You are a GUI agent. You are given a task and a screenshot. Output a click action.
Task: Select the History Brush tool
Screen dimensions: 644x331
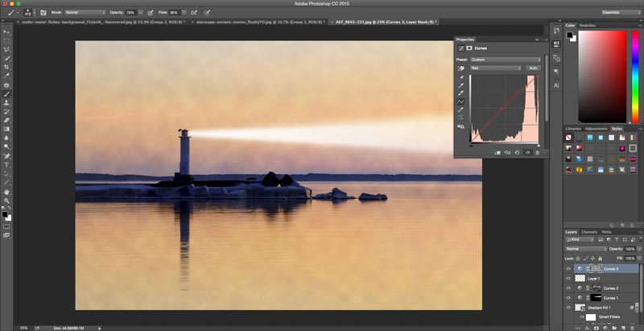click(7, 112)
